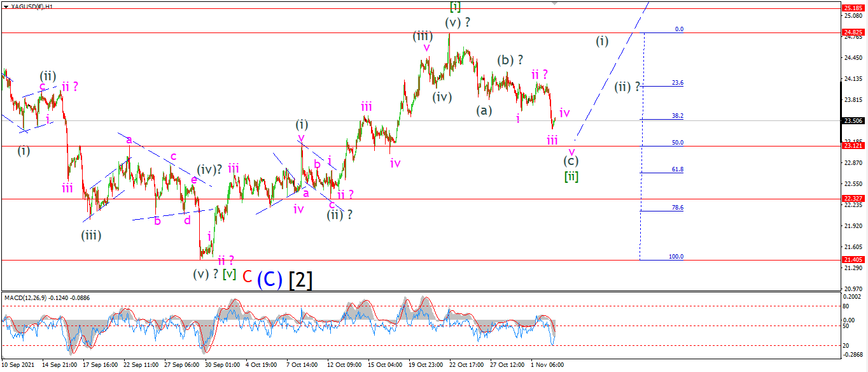
Task: Click the green [i] label at chart top
Action: [x=455, y=7]
